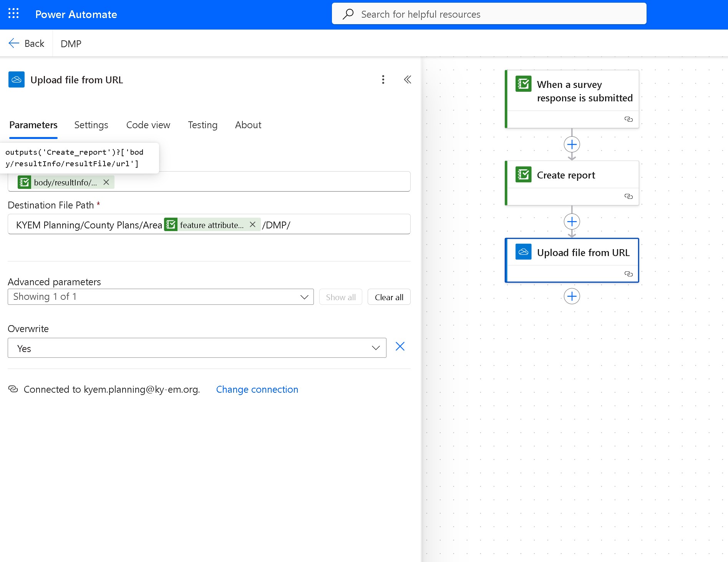Click the Back arrow icon

(x=14, y=43)
